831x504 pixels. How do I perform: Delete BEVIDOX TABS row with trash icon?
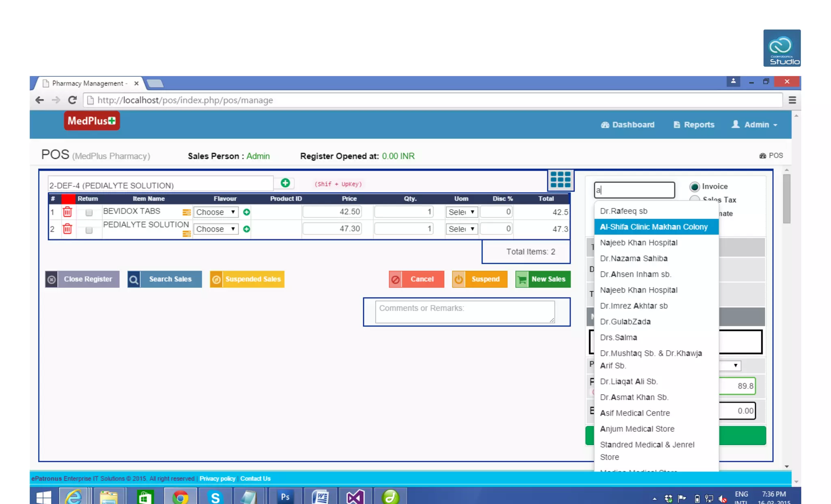click(x=67, y=212)
